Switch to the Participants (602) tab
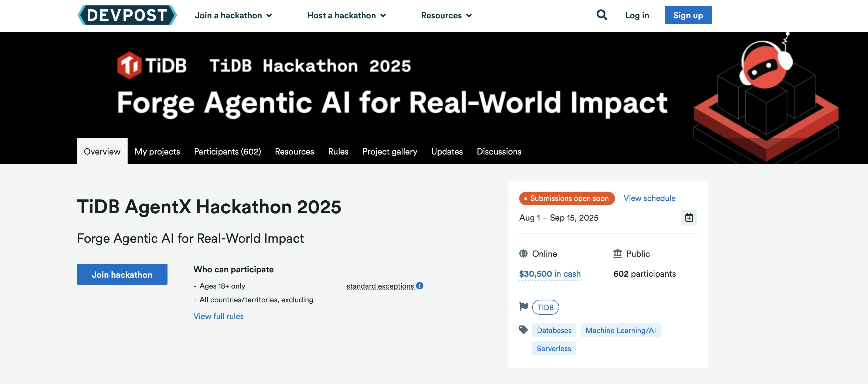The height and width of the screenshot is (384, 868). coord(227,152)
